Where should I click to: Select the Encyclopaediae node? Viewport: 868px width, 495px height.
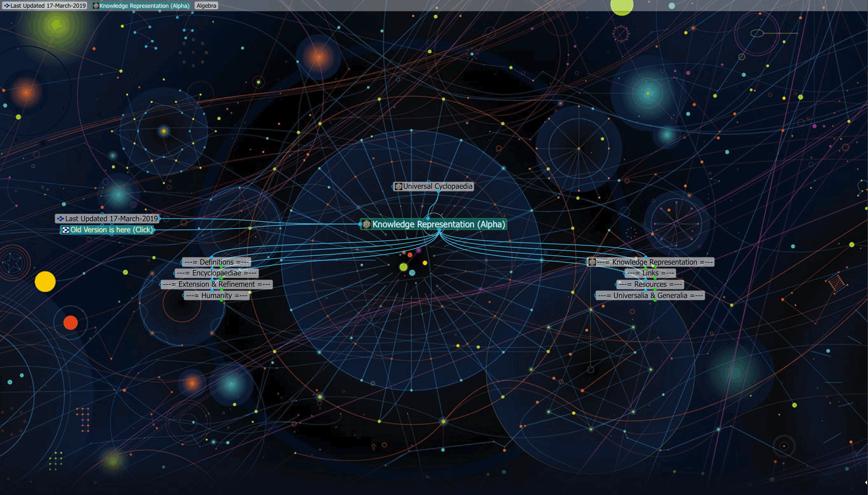(x=217, y=273)
